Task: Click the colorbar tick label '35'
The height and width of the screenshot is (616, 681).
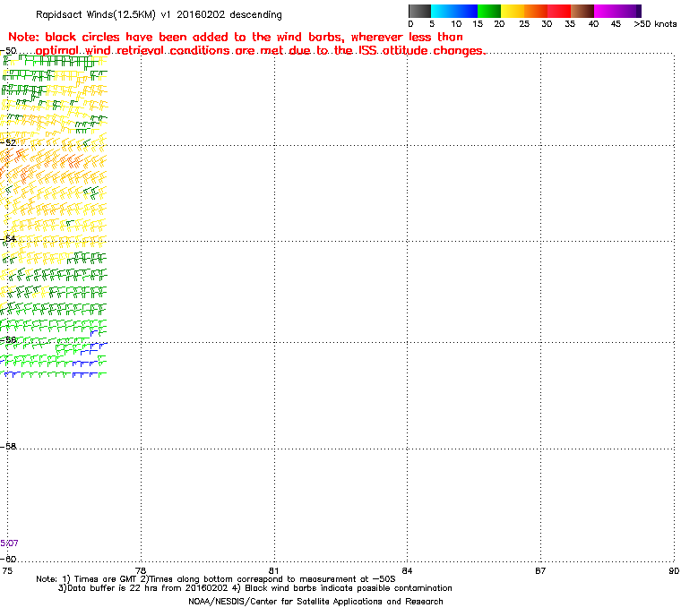Action: coord(570,24)
